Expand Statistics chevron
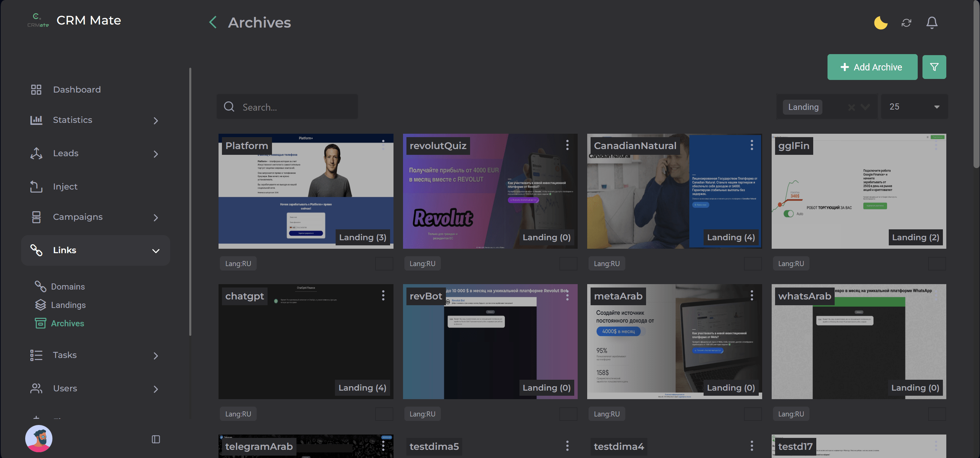The image size is (980, 458). click(156, 120)
